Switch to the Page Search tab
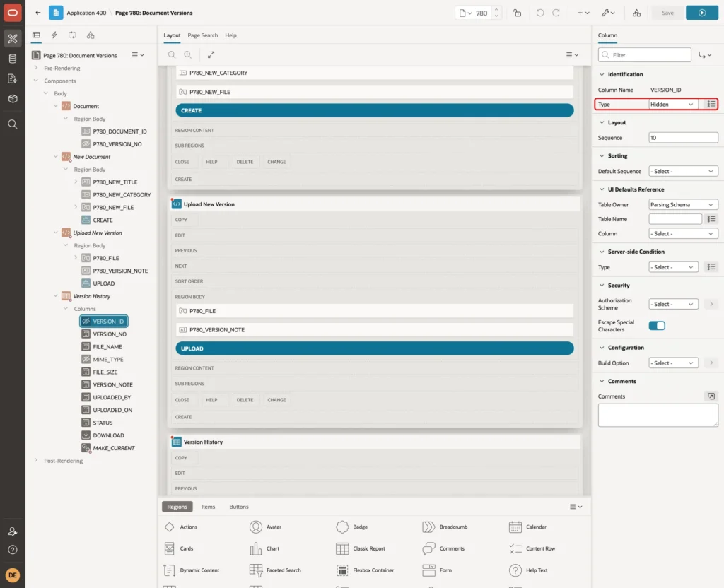 coord(202,35)
